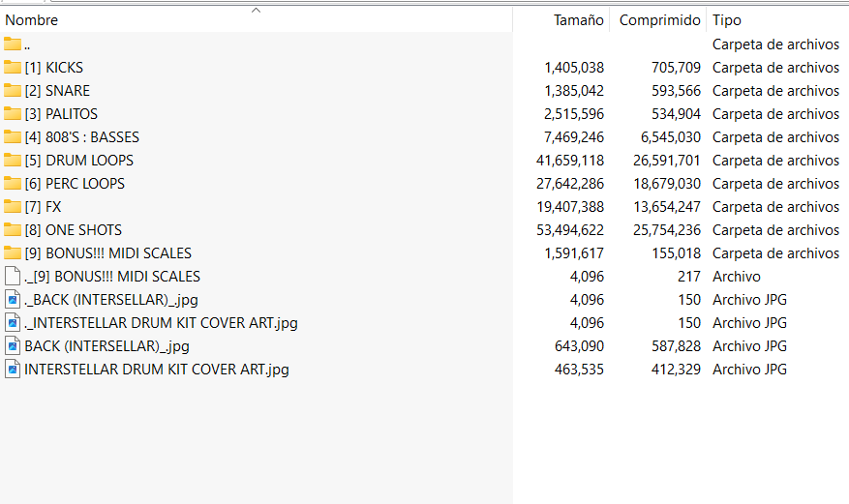Click the JPG icon of BACK (INTERSELLAR)_.jpg
This screenshot has height=504, width=849.
13,346
